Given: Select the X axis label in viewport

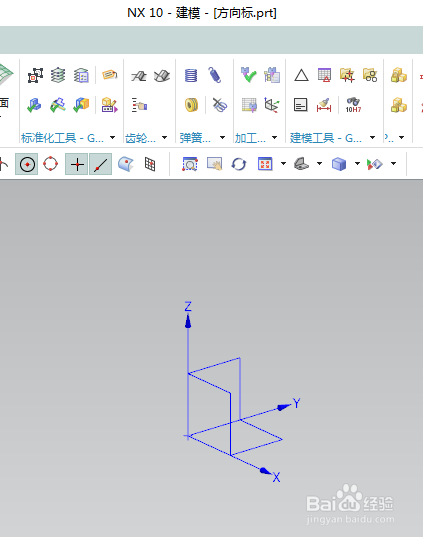Looking at the screenshot, I should 276,477.
